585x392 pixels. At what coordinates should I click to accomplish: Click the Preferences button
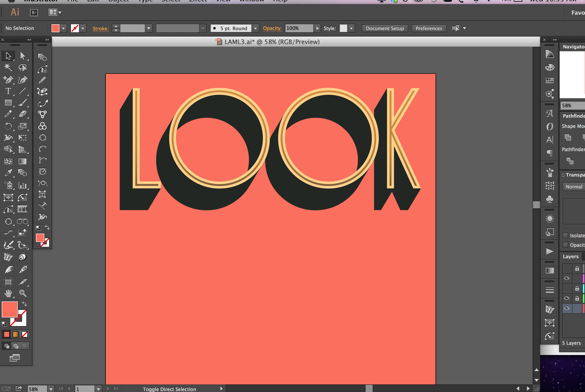[429, 28]
